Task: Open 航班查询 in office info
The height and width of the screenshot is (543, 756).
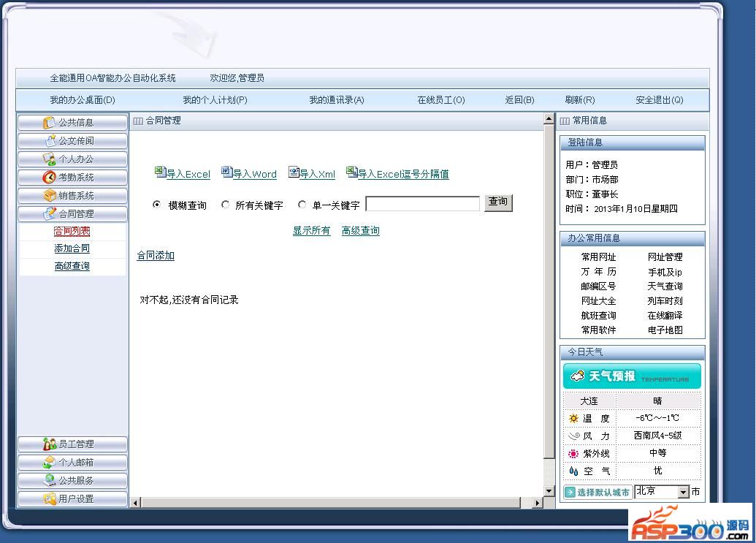Action: coord(598,316)
